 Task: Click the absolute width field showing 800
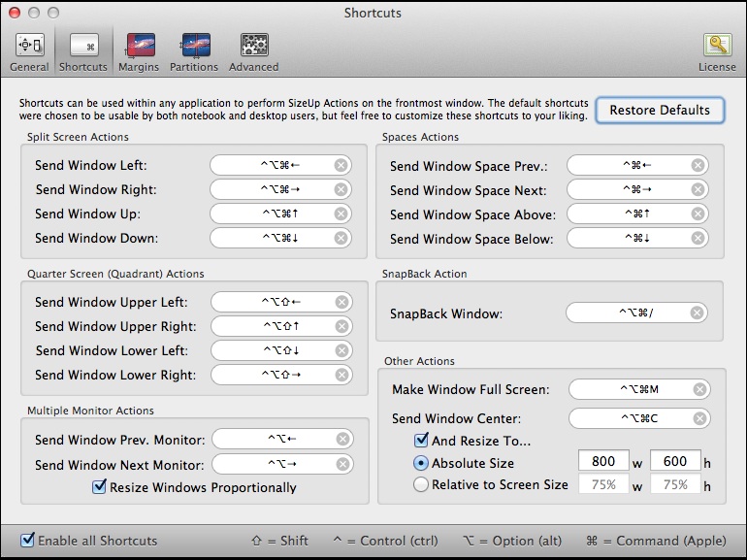pos(603,463)
